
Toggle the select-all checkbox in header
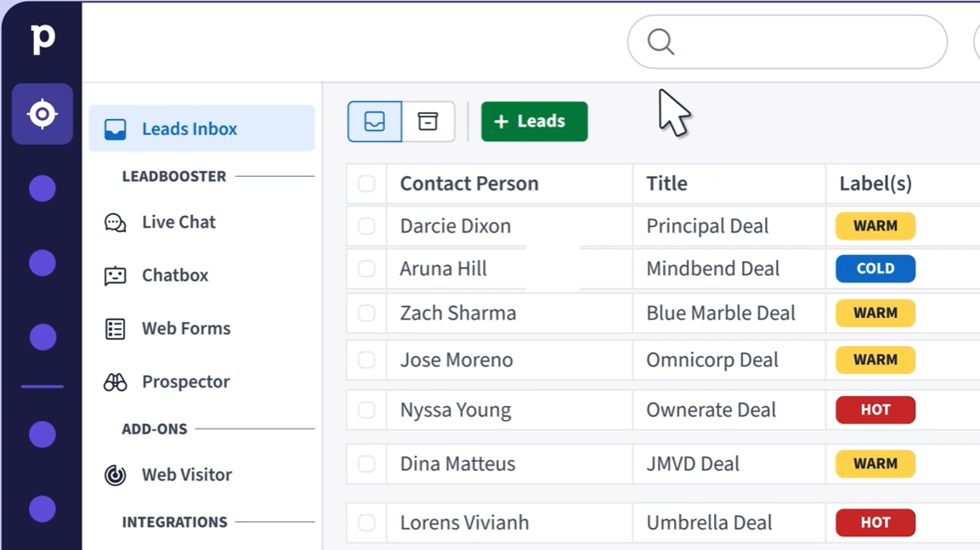pyautogui.click(x=366, y=184)
